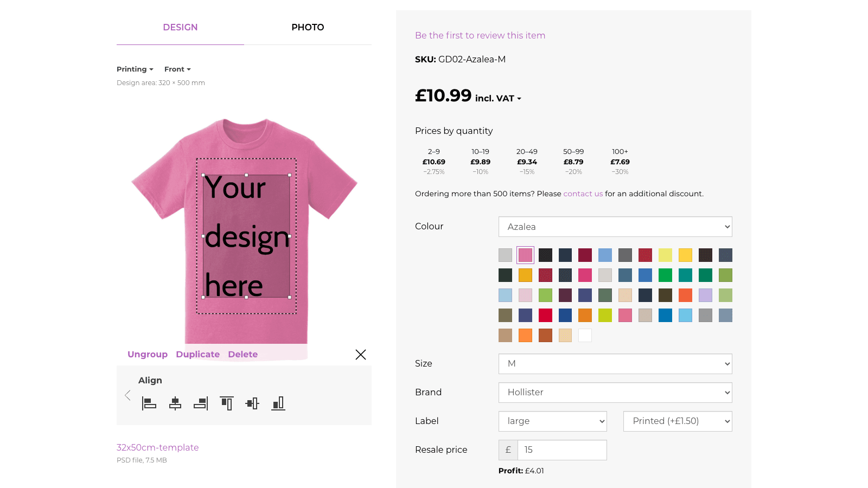This screenshot has width=868, height=488.
Task: Select the currently highlighted Azalea colour swatch
Action: (x=525, y=255)
